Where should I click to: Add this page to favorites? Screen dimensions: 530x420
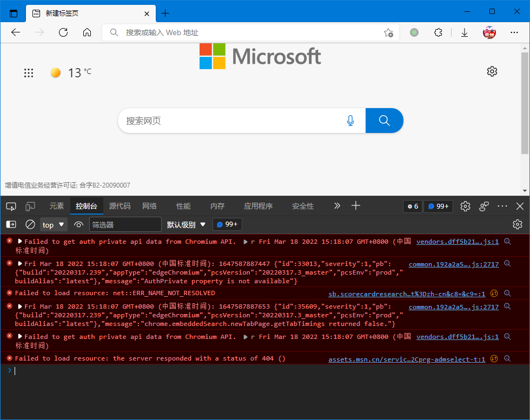388,33
